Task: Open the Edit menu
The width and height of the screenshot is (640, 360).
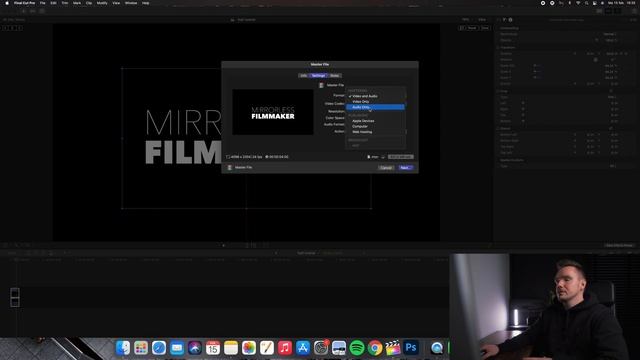Action: [x=53, y=3]
